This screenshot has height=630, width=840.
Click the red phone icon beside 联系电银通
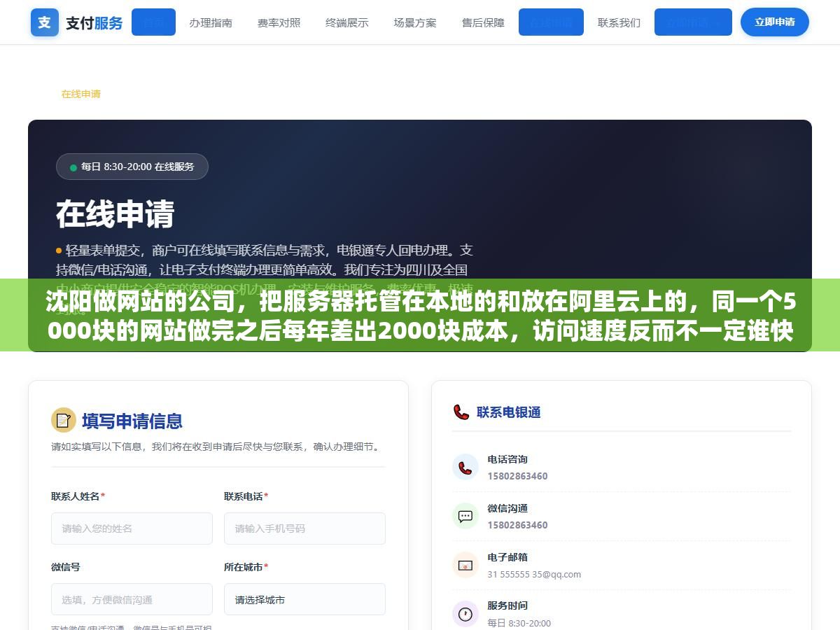461,412
